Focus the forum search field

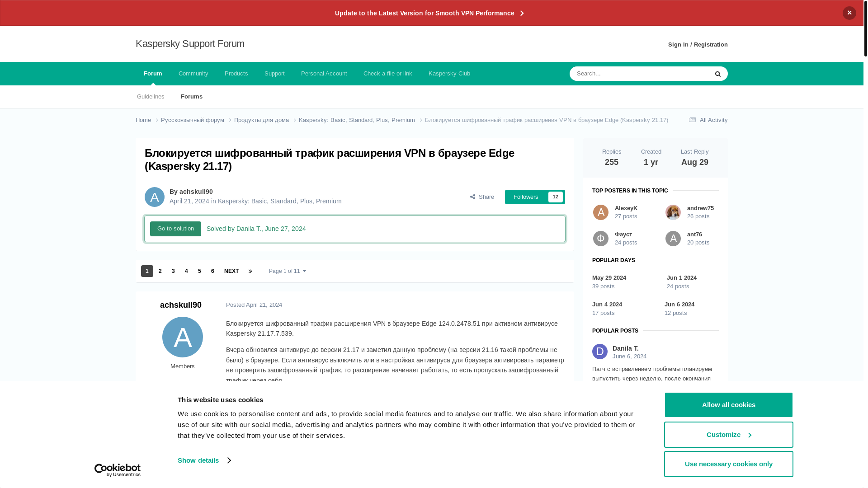638,74
